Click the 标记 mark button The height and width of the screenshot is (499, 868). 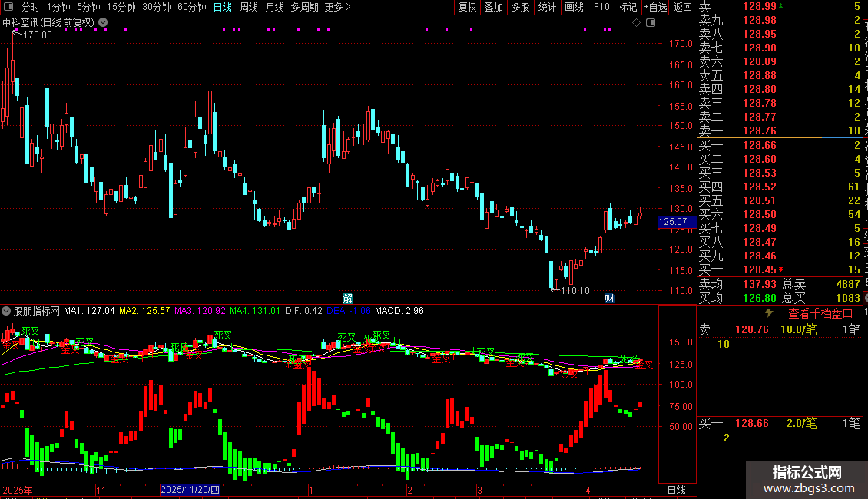pos(628,7)
